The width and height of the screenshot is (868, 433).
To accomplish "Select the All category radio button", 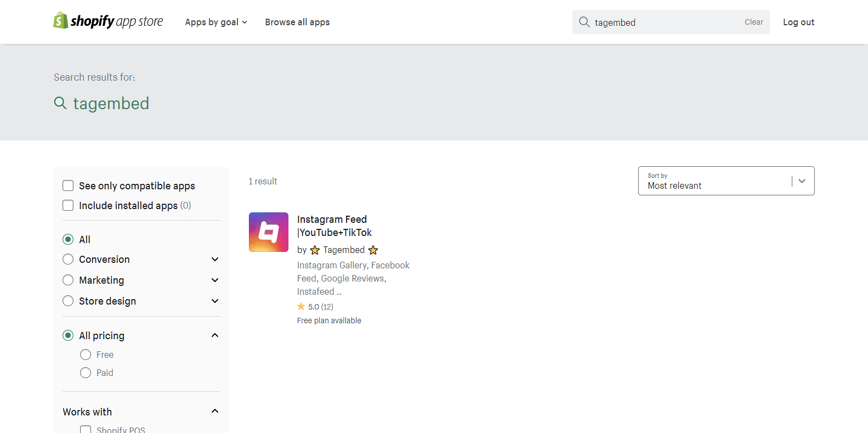I will pos(68,239).
